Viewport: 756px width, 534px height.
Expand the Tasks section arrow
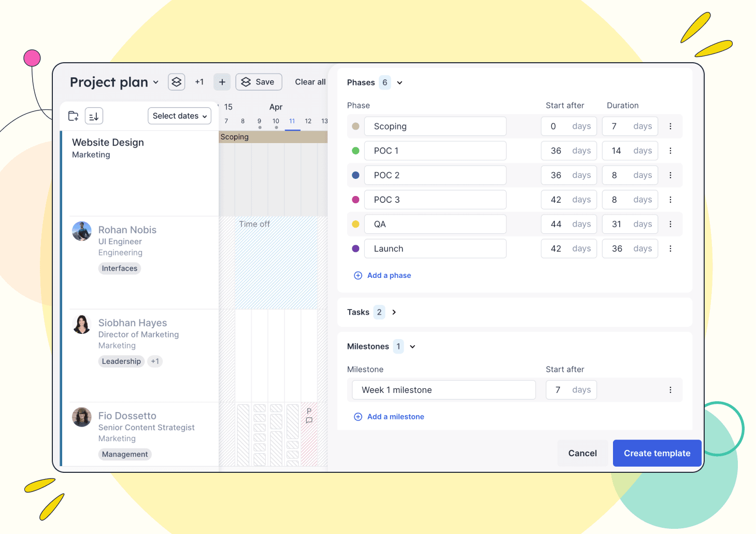pos(394,312)
